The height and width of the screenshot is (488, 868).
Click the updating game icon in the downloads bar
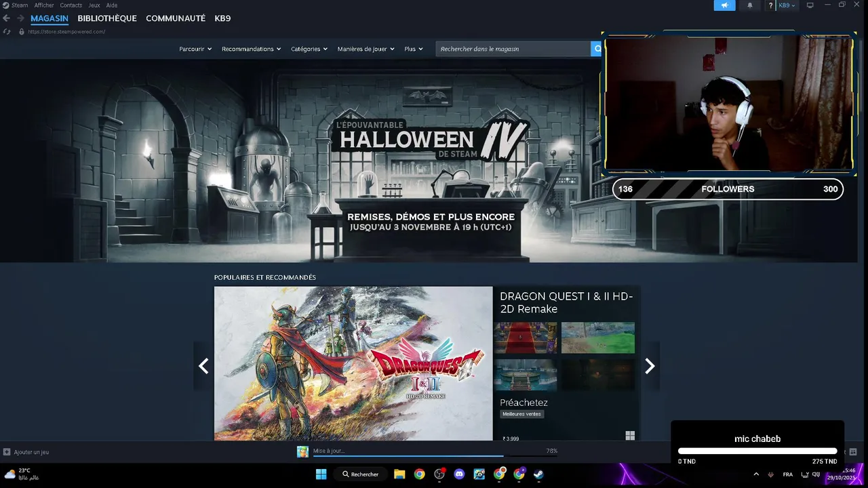[x=302, y=452]
